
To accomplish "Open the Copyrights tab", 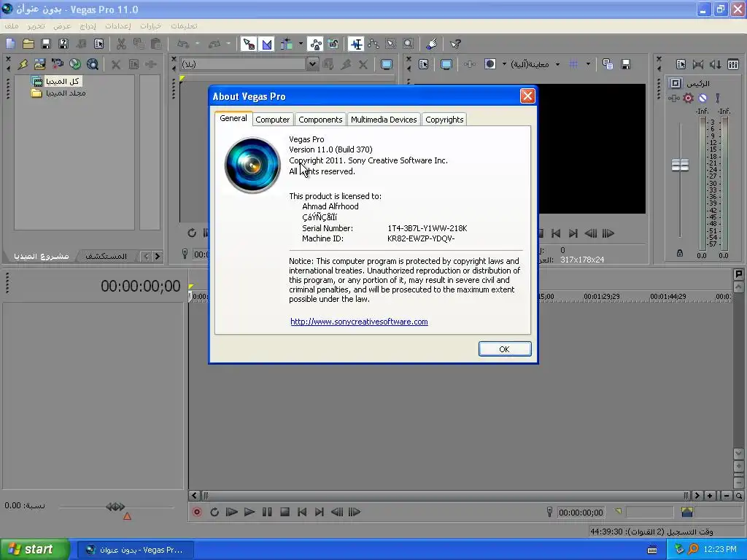I will [444, 120].
